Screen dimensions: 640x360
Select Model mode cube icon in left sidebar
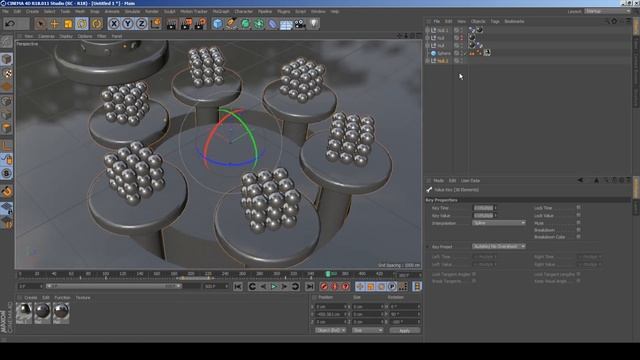[7, 59]
